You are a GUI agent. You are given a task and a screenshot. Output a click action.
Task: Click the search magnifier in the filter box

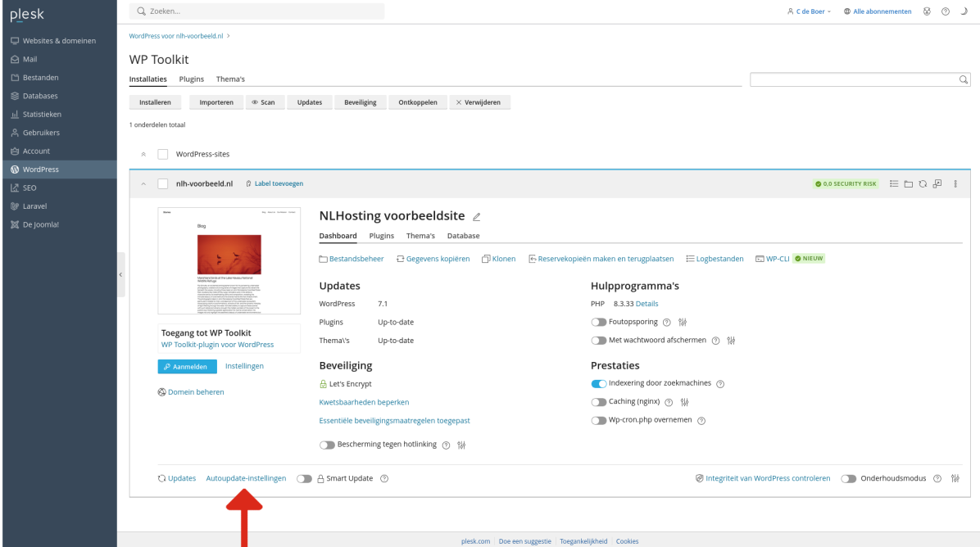click(963, 79)
